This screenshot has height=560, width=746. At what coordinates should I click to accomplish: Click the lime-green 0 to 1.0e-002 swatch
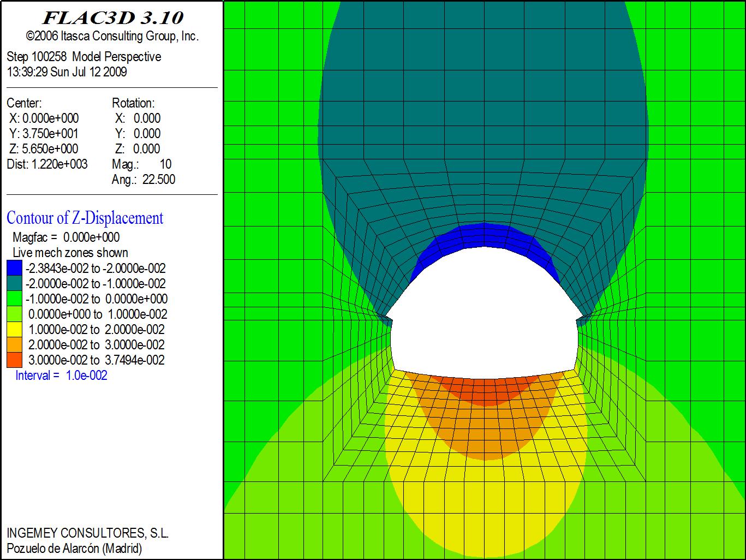[x=14, y=314]
